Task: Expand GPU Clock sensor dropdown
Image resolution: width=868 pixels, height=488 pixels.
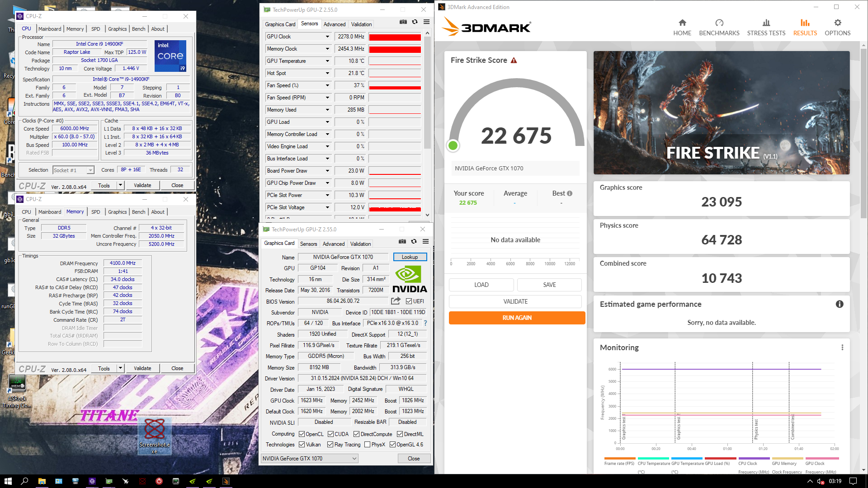Action: (327, 37)
